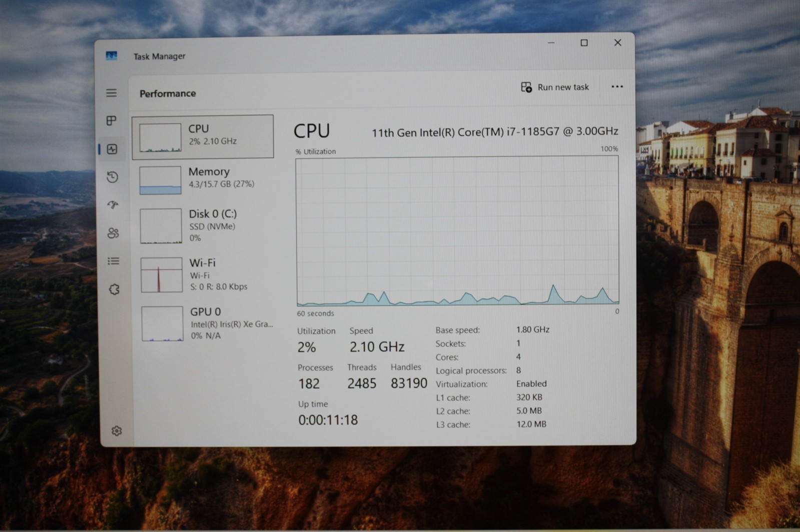Click the Memory mini graph thumbnail
Viewport: 800px width, 532px height.
pos(160,180)
